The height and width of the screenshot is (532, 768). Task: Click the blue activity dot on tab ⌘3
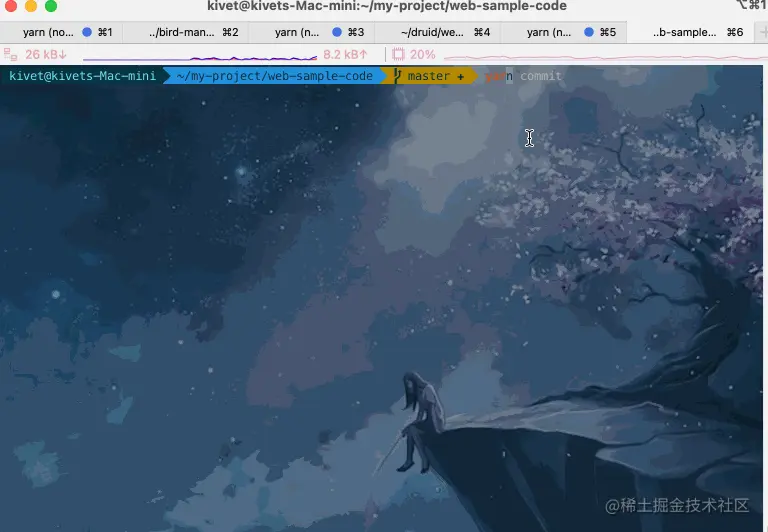coord(337,32)
